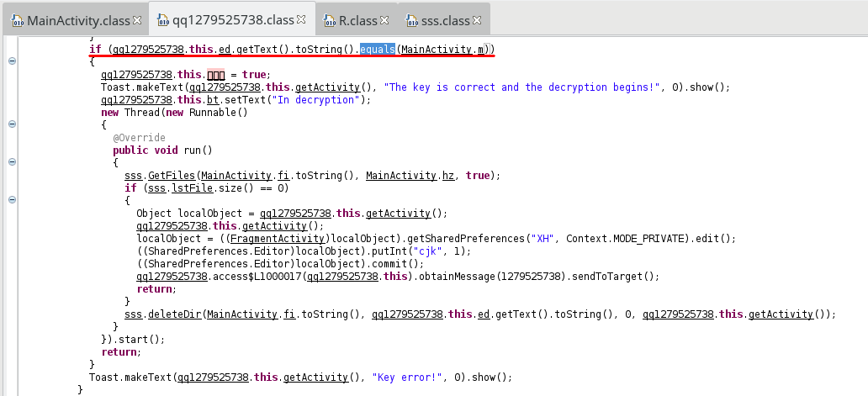This screenshot has height=396, width=868.
Task: Collapse the lstFile.size() == 0 if block
Action: pyautogui.click(x=12, y=200)
